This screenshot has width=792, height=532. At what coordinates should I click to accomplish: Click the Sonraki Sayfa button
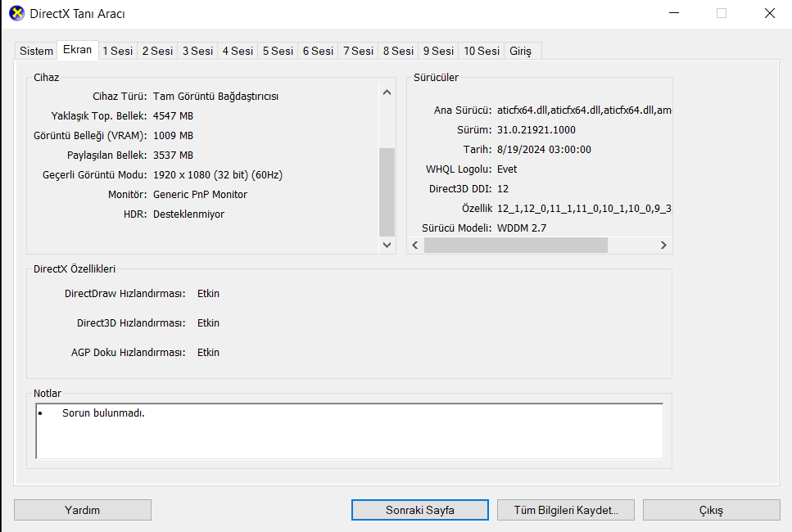[x=419, y=510]
